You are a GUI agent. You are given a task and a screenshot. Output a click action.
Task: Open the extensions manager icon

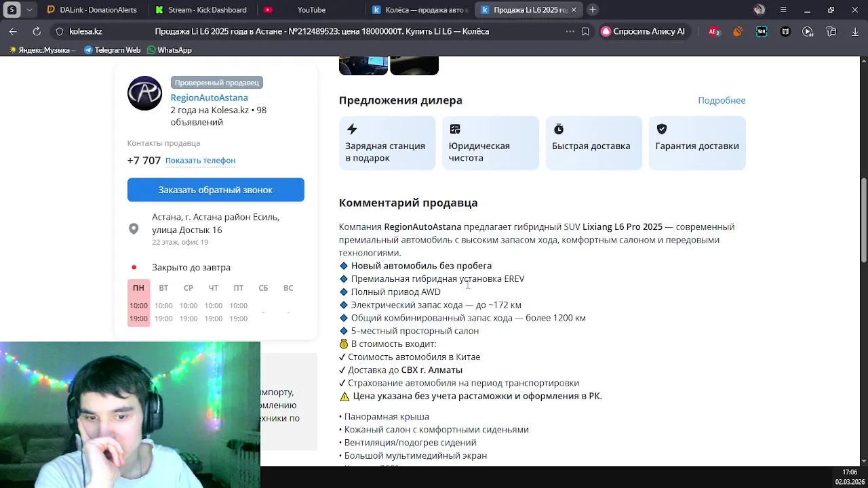(831, 31)
